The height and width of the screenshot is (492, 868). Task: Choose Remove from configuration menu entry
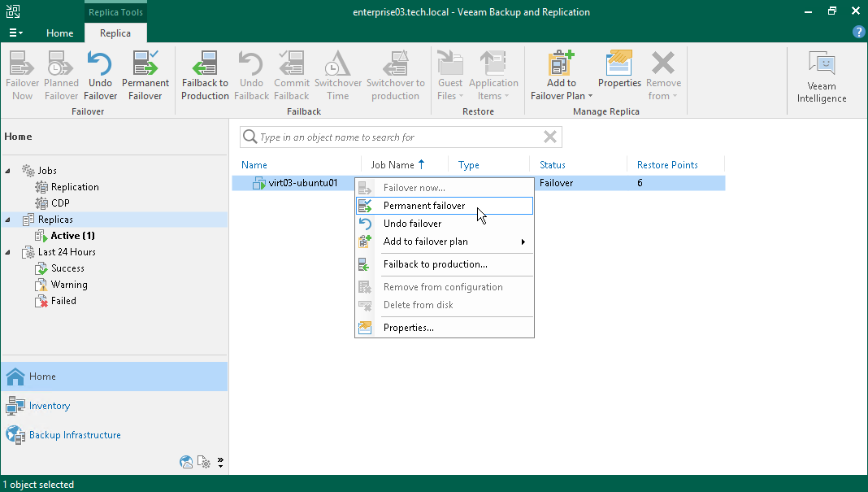coord(445,287)
